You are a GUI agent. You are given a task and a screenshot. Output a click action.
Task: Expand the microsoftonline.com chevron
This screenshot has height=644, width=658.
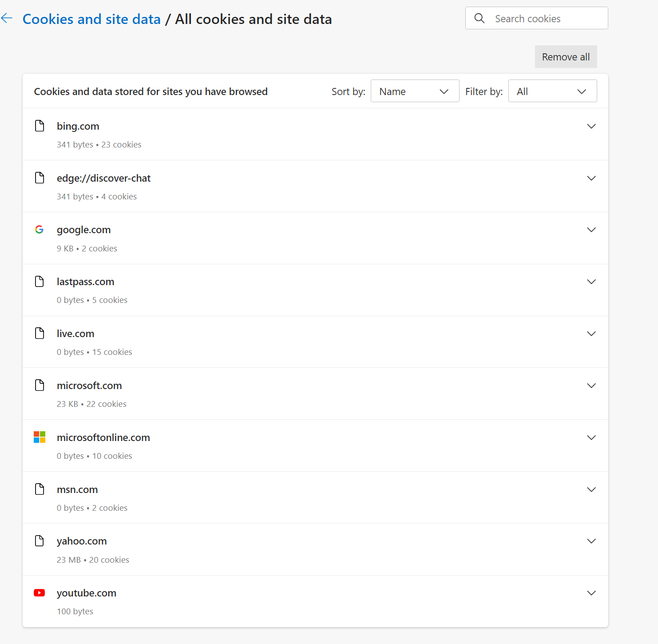(x=591, y=437)
